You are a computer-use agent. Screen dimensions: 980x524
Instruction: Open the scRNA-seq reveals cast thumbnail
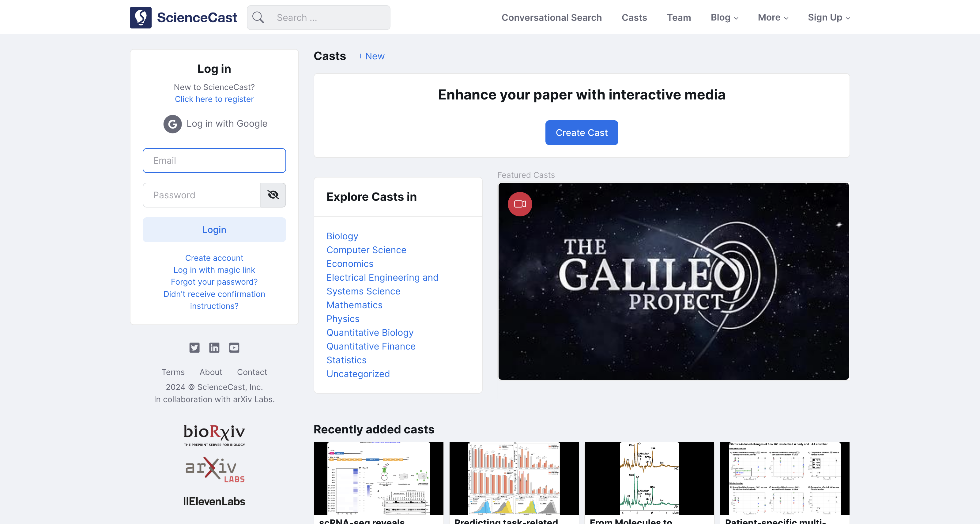[x=379, y=478]
